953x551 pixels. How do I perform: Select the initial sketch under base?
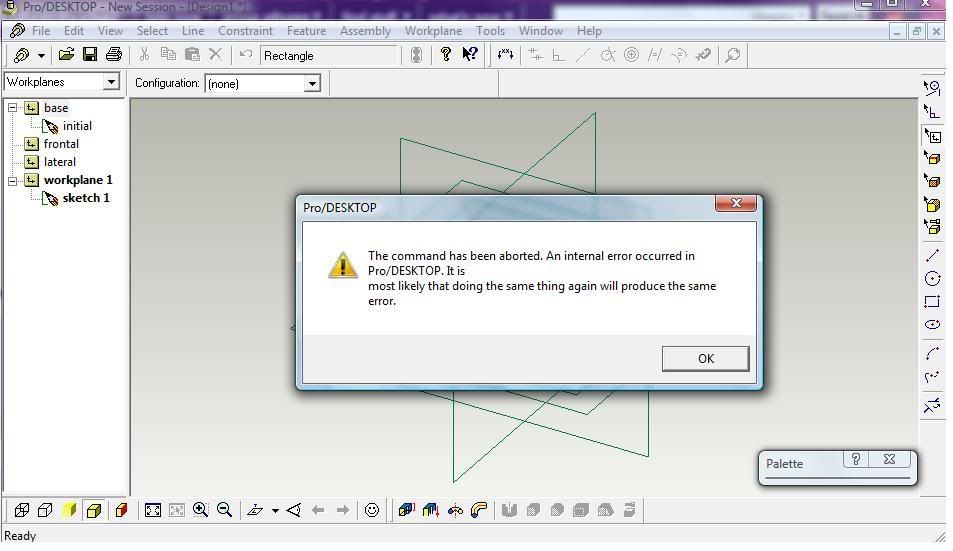tap(77, 126)
